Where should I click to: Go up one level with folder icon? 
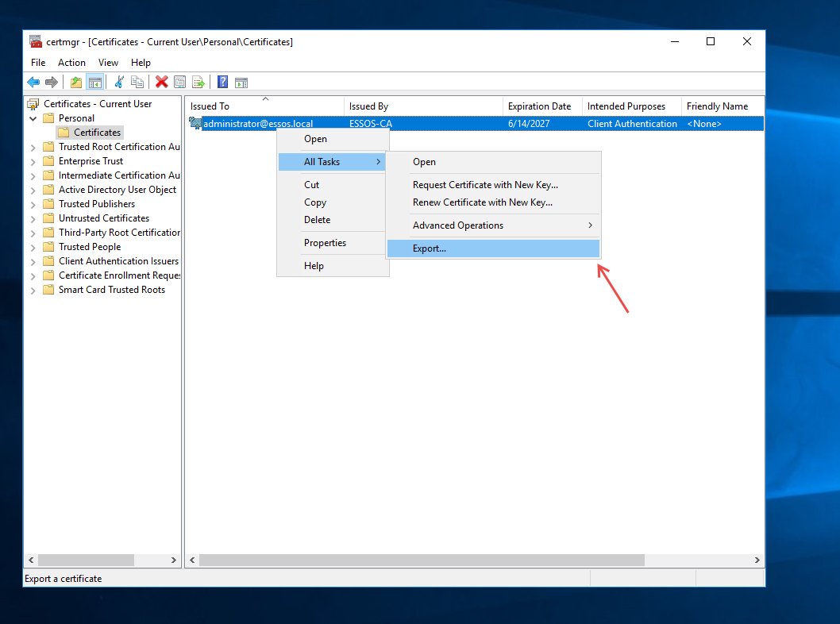tap(76, 83)
